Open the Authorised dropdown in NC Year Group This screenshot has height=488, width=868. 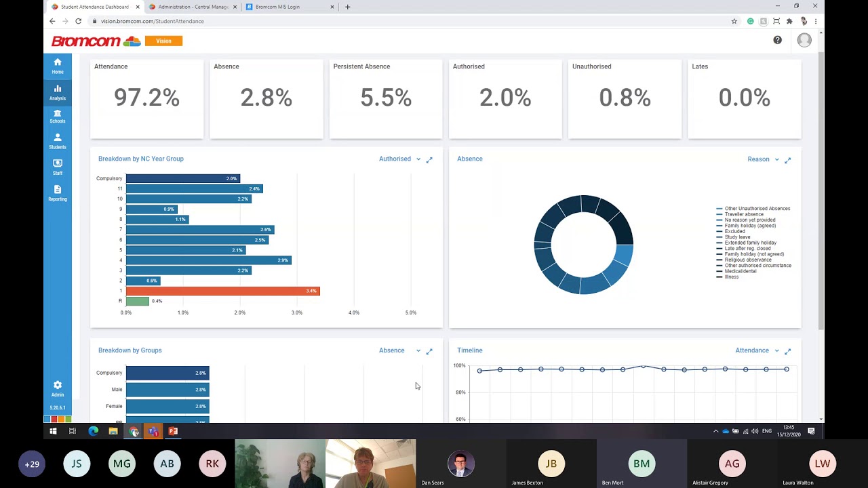(x=399, y=159)
